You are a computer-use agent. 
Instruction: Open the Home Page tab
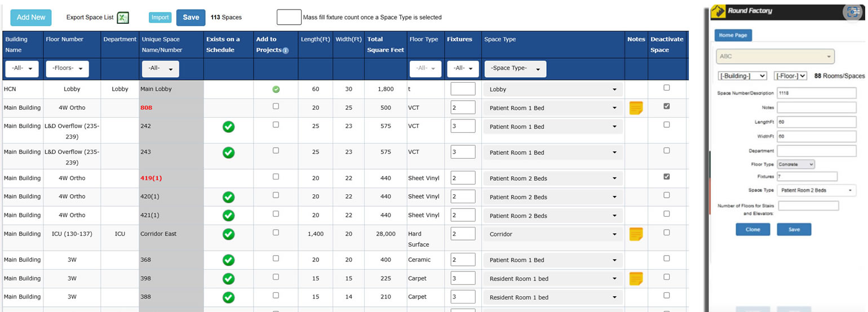[x=733, y=35]
